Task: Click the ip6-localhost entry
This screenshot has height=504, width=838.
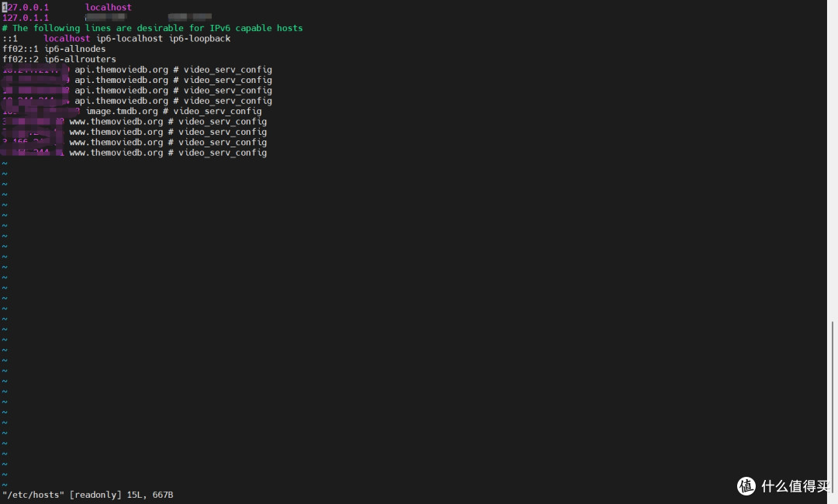Action: tap(130, 39)
